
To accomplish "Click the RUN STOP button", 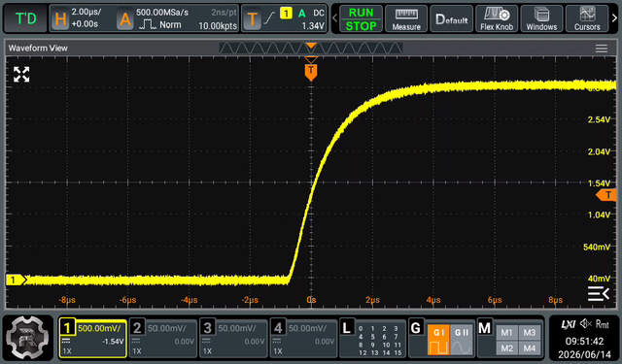I will click(x=361, y=19).
